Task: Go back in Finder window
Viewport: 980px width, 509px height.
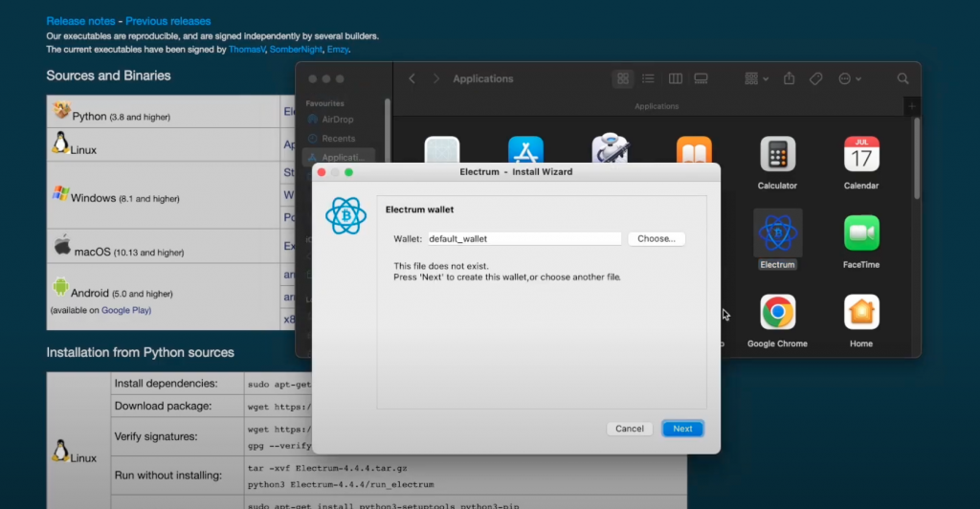Action: (x=412, y=78)
